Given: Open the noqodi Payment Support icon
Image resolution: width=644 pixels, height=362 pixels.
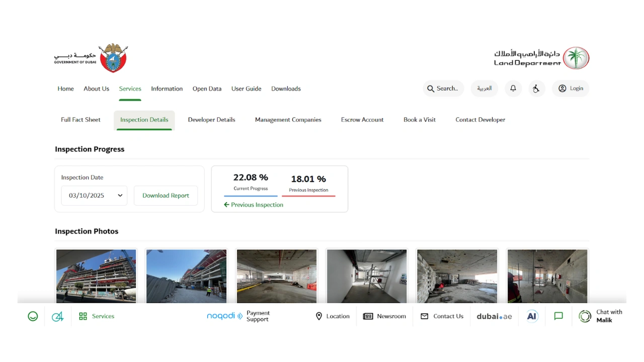Looking at the screenshot, I should point(224,316).
